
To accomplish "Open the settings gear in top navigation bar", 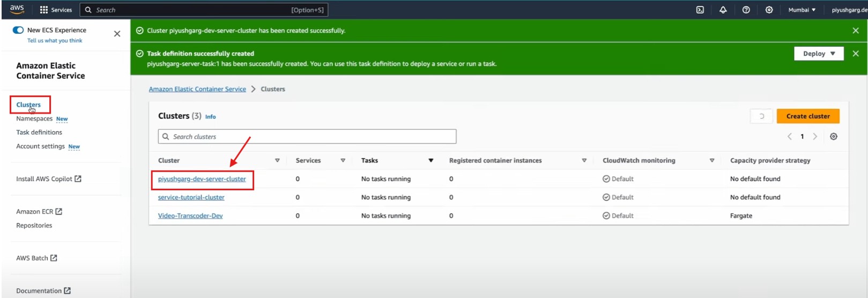I will point(769,10).
